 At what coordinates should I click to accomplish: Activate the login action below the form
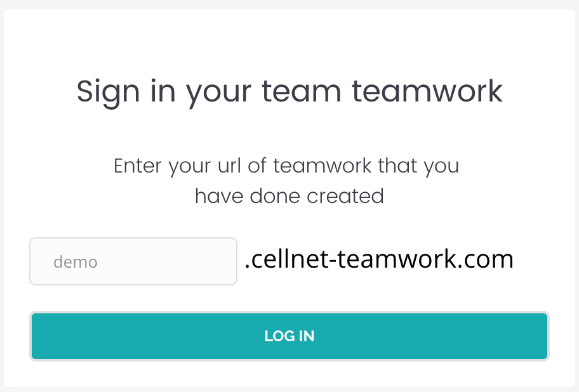tap(289, 336)
